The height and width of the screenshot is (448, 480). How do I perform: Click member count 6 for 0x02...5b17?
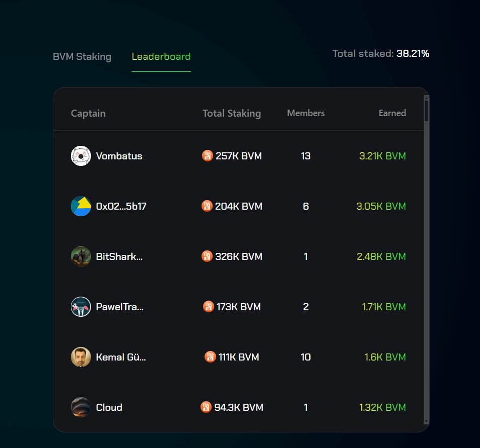tap(306, 206)
